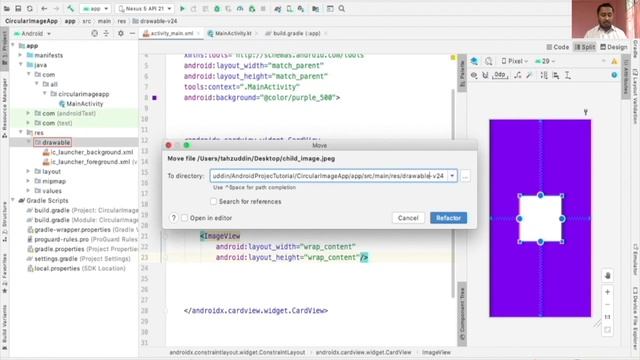Open settings.gradle in the project tree
Viewport: 640px width, 360px height.
[x=78, y=259]
